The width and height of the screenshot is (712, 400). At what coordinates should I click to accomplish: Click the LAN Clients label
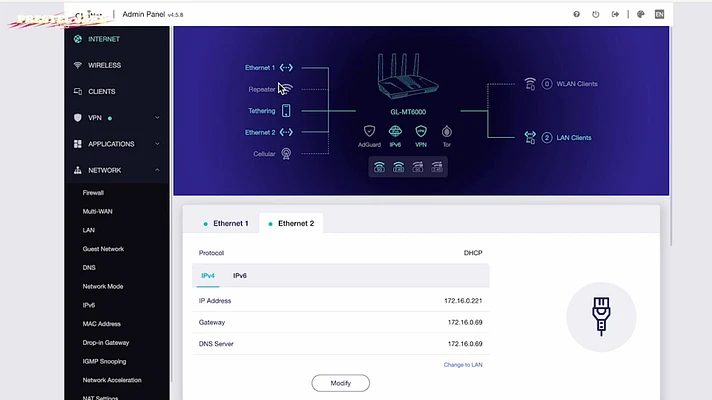(x=574, y=138)
